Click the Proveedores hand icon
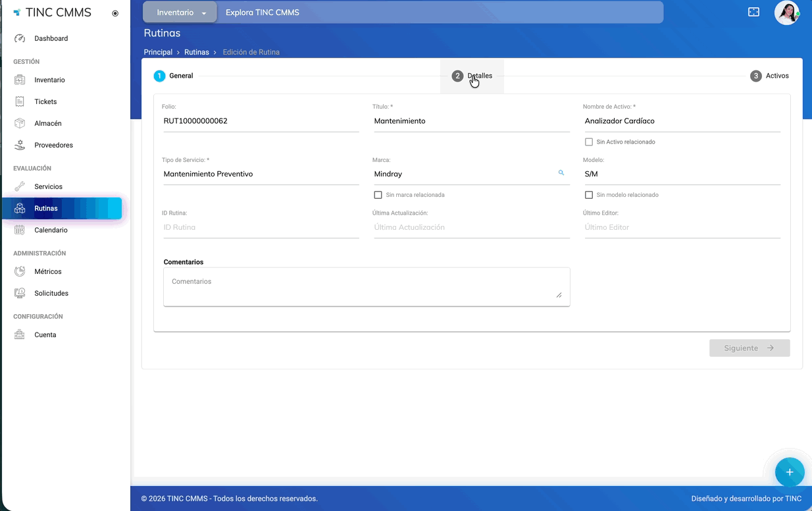 pyautogui.click(x=20, y=145)
